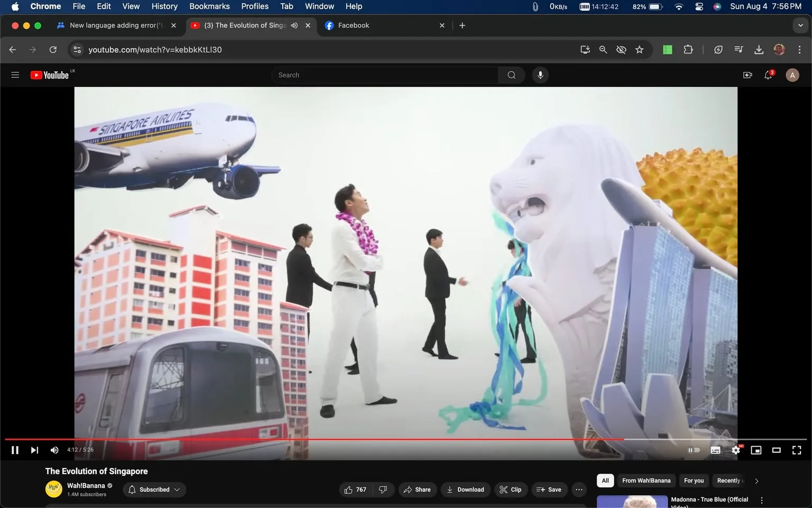812x508 pixels.
Task: Start a voice search with the microphone icon
Action: point(540,75)
